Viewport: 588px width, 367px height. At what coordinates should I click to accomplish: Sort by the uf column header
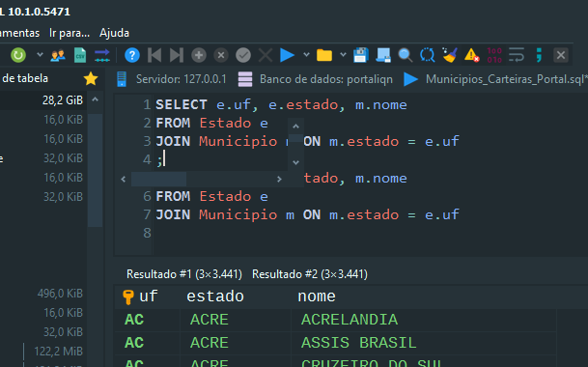148,296
